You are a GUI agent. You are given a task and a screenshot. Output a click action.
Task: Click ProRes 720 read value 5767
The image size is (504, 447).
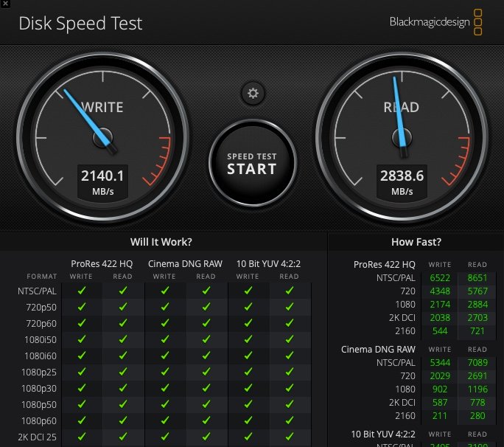(477, 291)
